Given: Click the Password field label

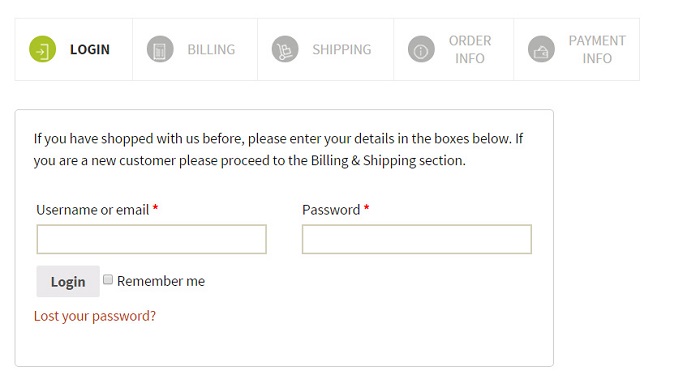Looking at the screenshot, I should click(x=331, y=210).
